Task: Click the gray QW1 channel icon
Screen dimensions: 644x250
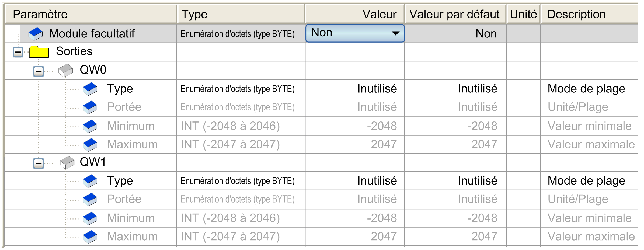Action: click(67, 162)
